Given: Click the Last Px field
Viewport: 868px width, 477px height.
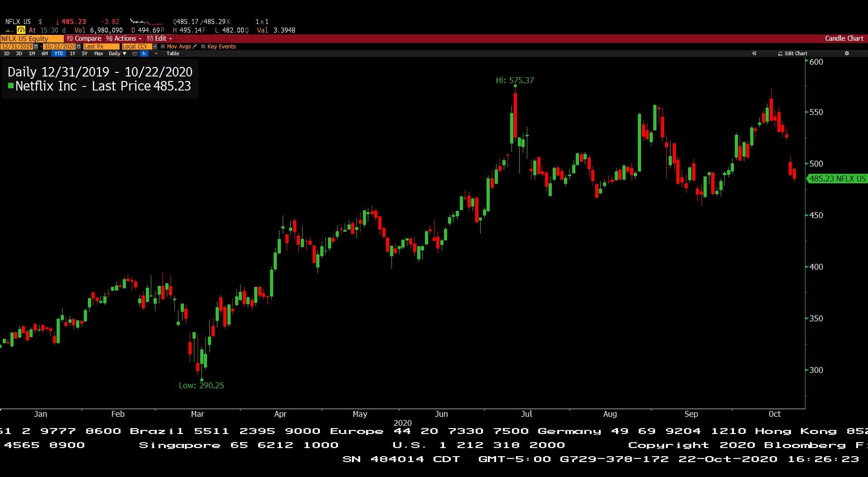Looking at the screenshot, I should pyautogui.click(x=101, y=47).
